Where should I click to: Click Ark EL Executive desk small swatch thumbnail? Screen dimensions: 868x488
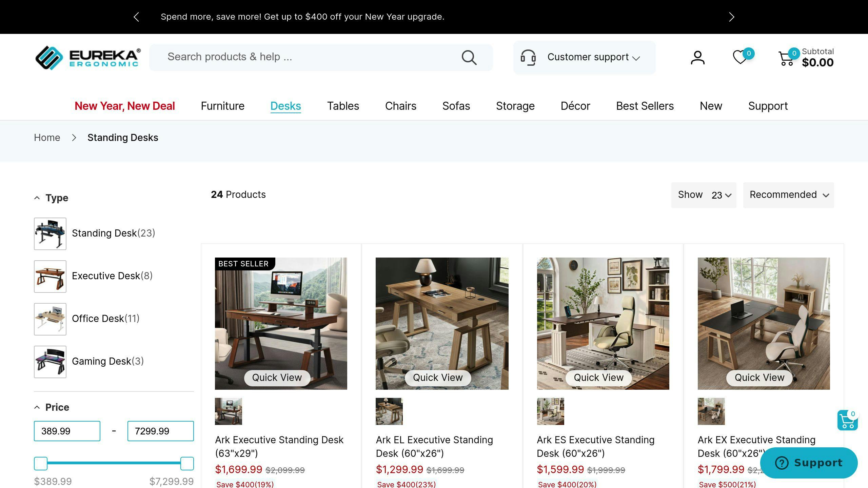pos(389,411)
